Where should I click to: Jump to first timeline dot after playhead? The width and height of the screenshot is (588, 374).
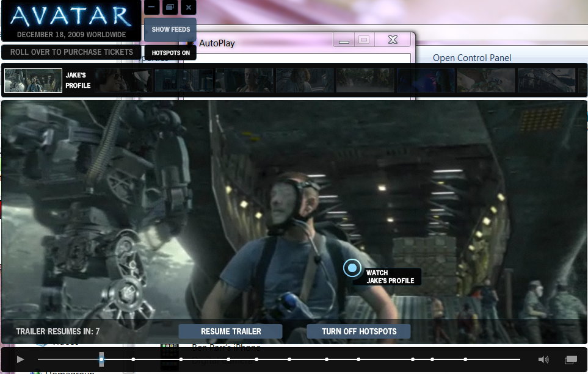point(133,359)
